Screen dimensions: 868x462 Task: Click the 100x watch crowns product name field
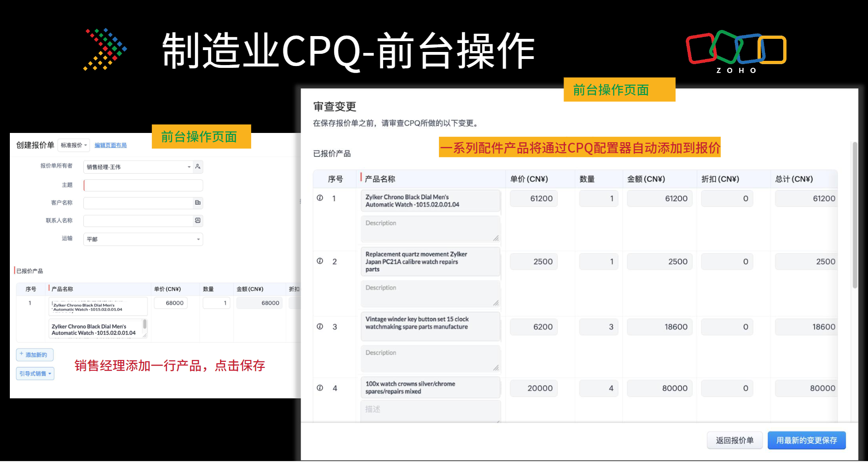click(430, 388)
